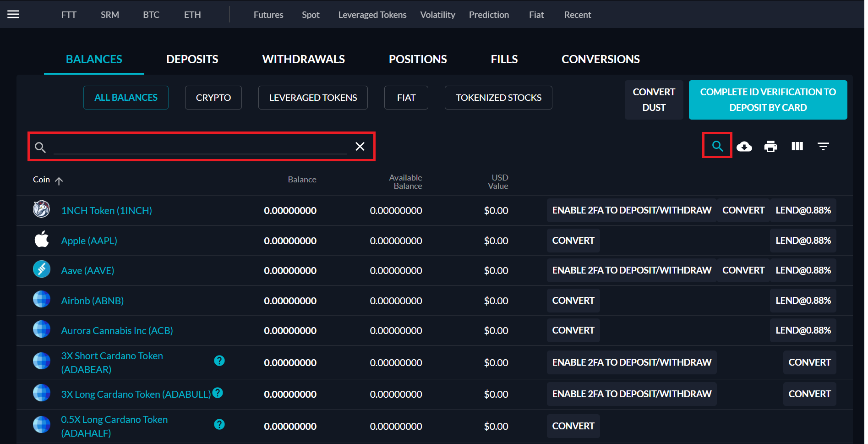The height and width of the screenshot is (444, 868).
Task: Sort by Coin column arrow
Action: (x=59, y=181)
